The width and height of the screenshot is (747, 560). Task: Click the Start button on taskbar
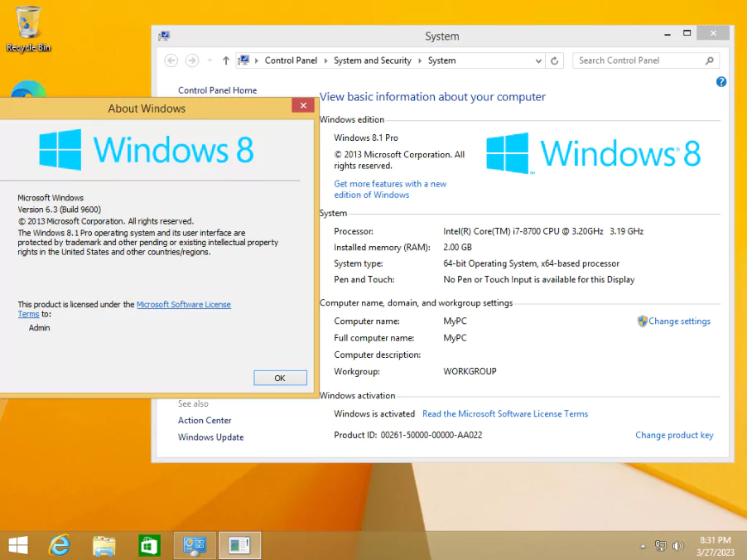pos(18,545)
